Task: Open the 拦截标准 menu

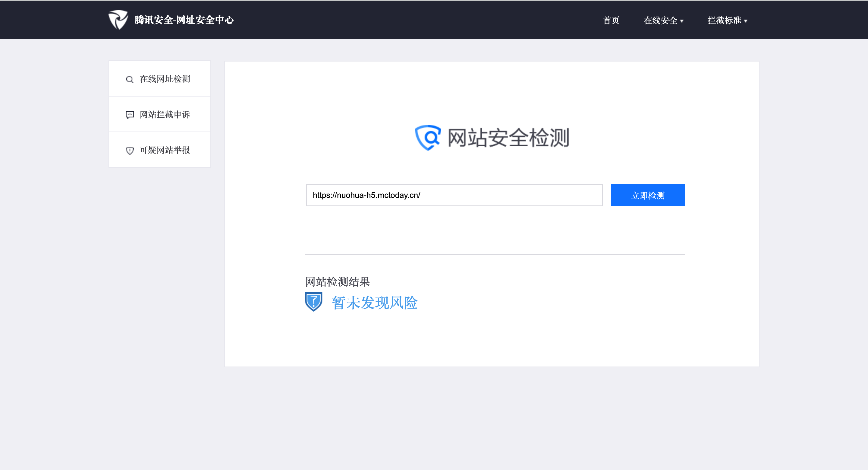Action: pos(724,20)
